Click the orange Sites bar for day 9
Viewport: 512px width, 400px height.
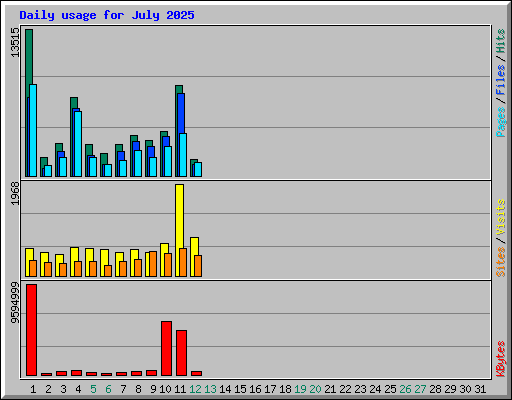153,264
